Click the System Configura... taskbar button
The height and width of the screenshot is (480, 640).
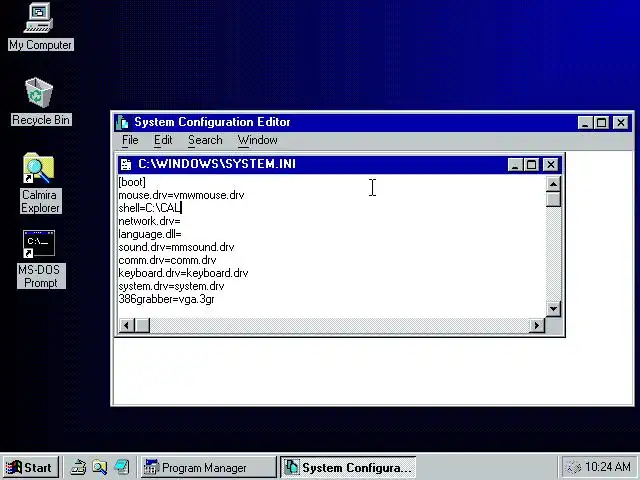tap(348, 467)
